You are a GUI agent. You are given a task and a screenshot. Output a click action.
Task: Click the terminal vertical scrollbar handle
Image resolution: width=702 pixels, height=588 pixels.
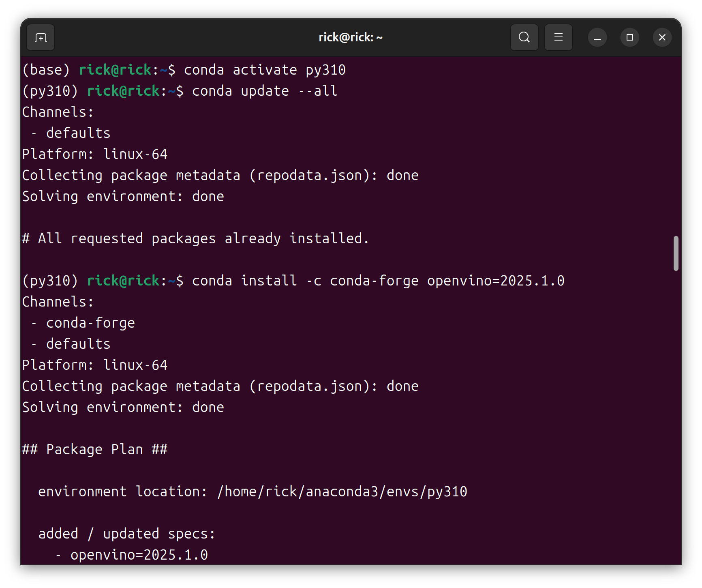[x=676, y=253]
